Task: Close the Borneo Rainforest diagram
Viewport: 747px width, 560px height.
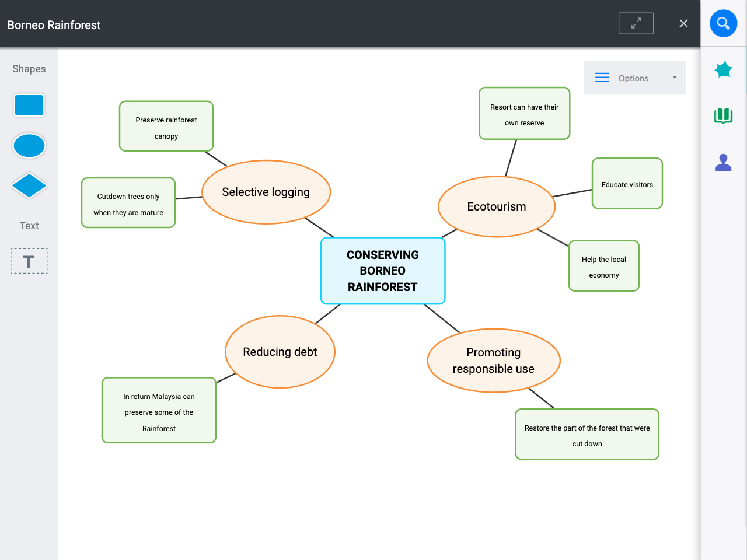Action: [683, 23]
